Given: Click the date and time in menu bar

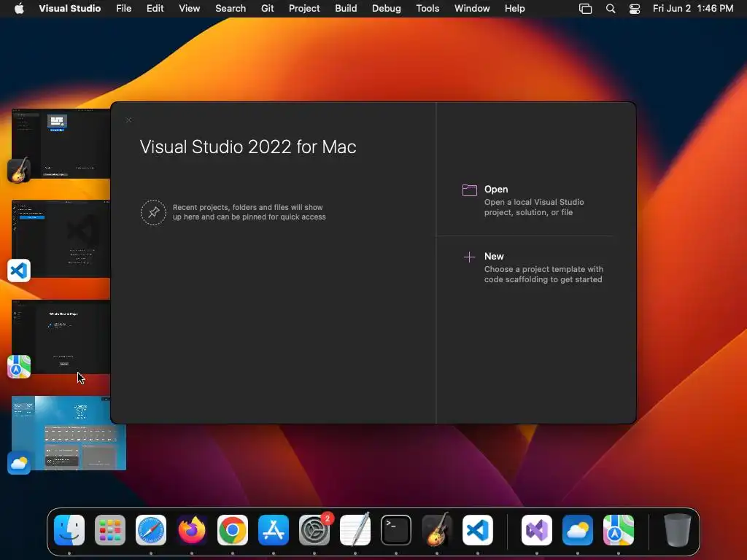Looking at the screenshot, I should tap(693, 8).
